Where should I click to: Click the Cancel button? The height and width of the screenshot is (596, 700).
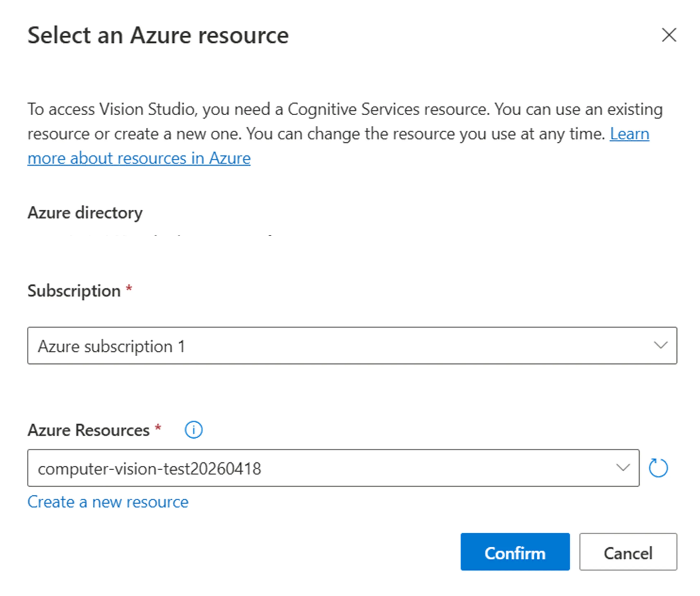click(628, 552)
